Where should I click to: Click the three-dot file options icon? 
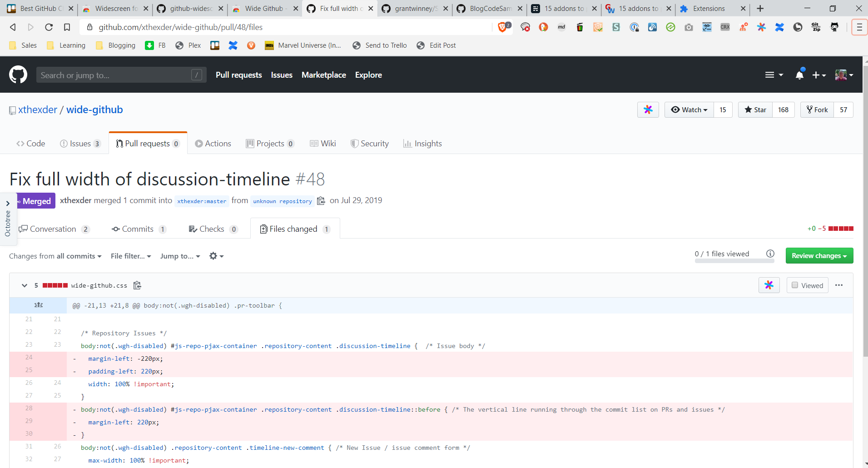[x=839, y=285]
